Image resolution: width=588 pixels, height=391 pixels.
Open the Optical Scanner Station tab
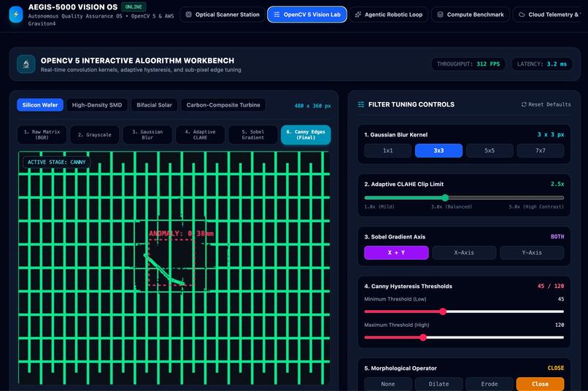coord(223,15)
